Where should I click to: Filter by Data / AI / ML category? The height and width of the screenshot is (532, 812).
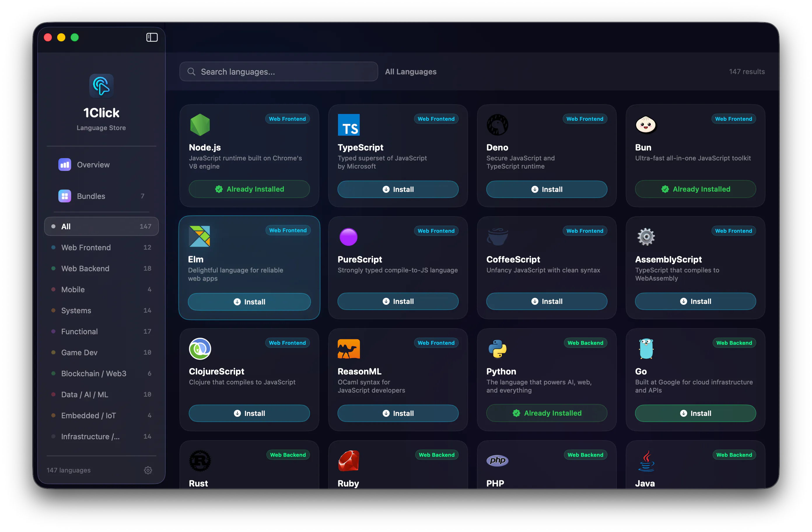101,394
